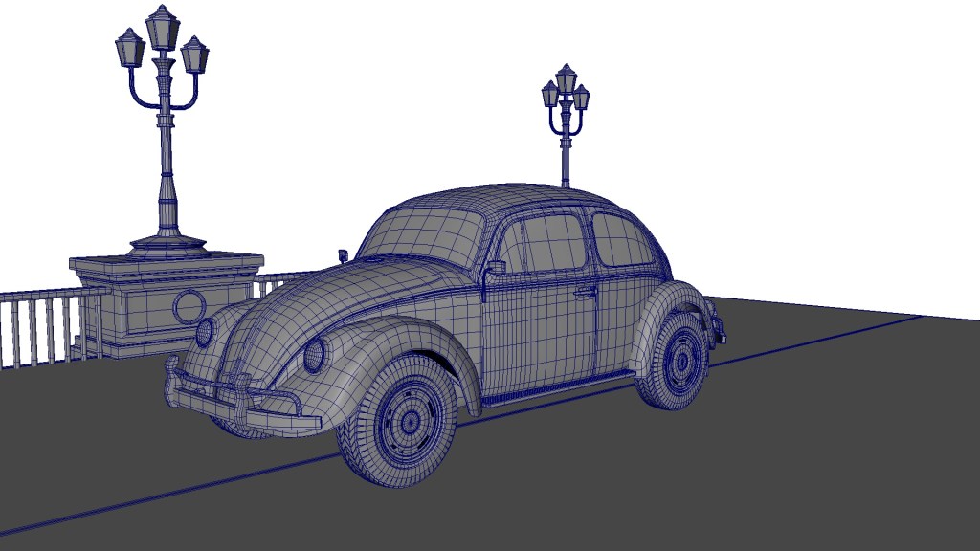Select the car's front wheel
This screenshot has height=551, width=980.
406,423
